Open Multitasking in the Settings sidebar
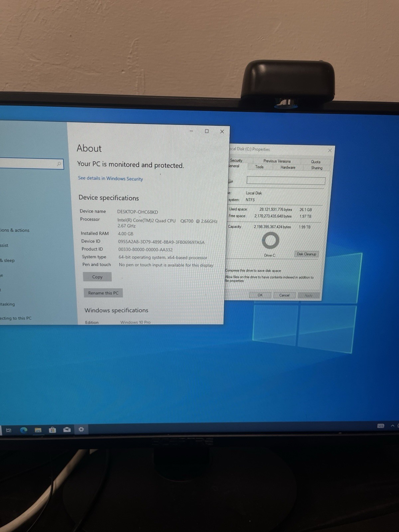Viewport: 399px width, 532px height. pyautogui.click(x=7, y=304)
